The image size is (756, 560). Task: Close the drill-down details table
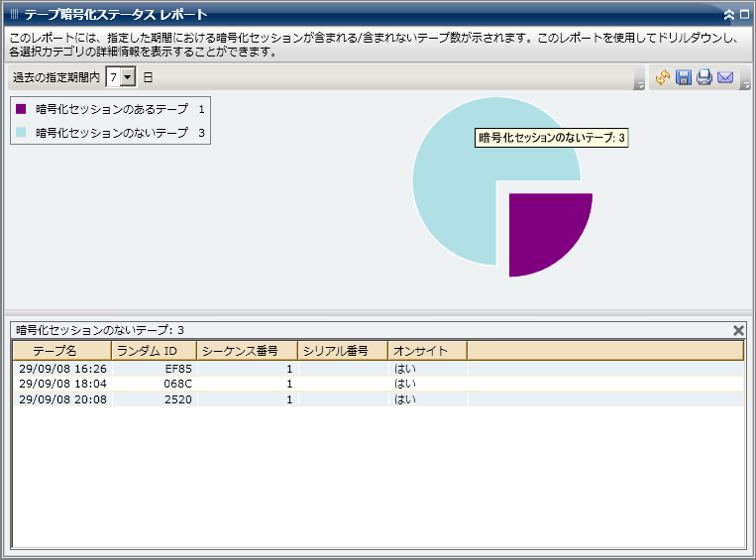point(738,330)
